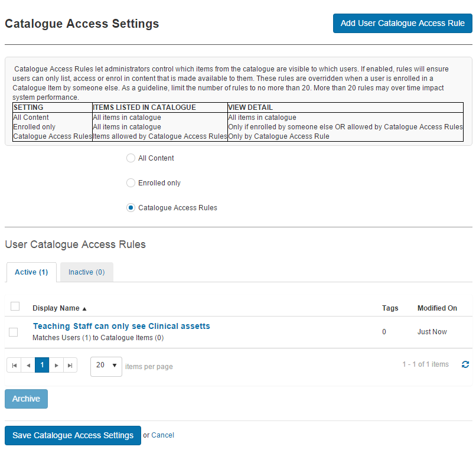The image size is (476, 450).
Task: Go to the first page of results
Action: coord(14,365)
